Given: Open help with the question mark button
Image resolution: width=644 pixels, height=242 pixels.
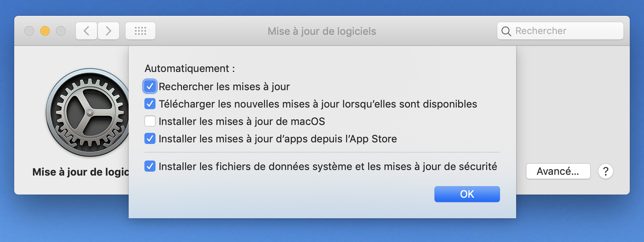Looking at the screenshot, I should pyautogui.click(x=605, y=172).
